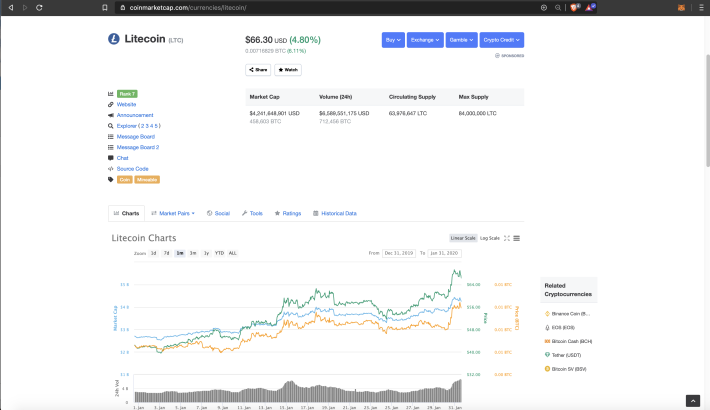Screen dimensions: 710x410
Task: Open the chart context menu hamburger icon
Action: 517,238
